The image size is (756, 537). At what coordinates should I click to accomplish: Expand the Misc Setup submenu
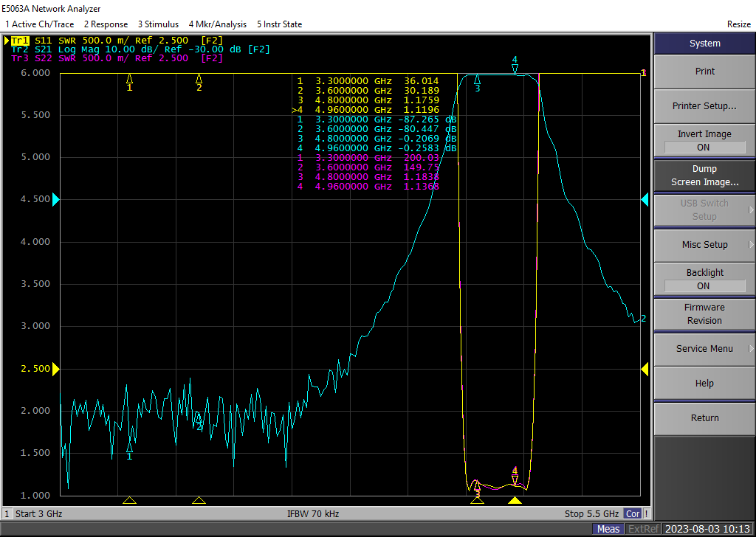pyautogui.click(x=704, y=244)
